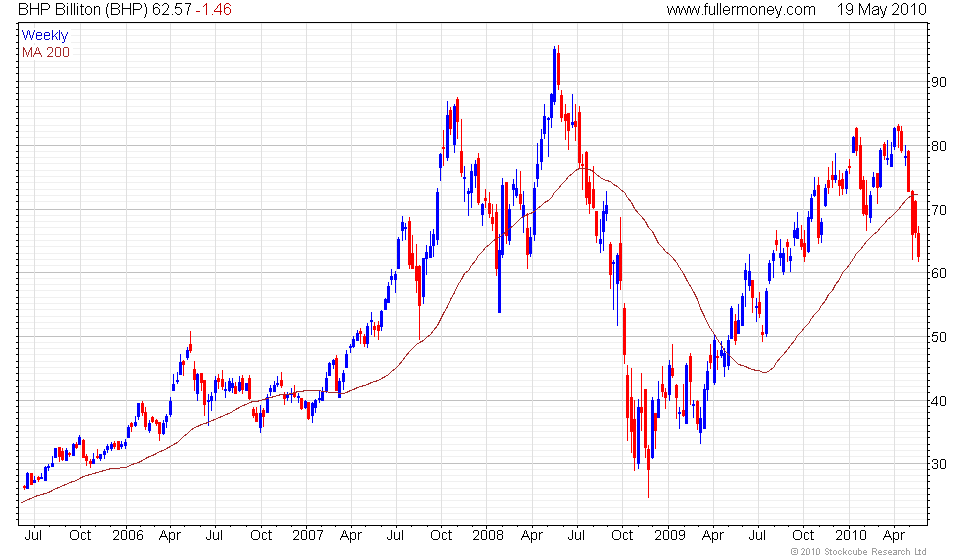Viewport: 980px width, 560px height.
Task: Click the 70 price axis label
Action: point(939,210)
